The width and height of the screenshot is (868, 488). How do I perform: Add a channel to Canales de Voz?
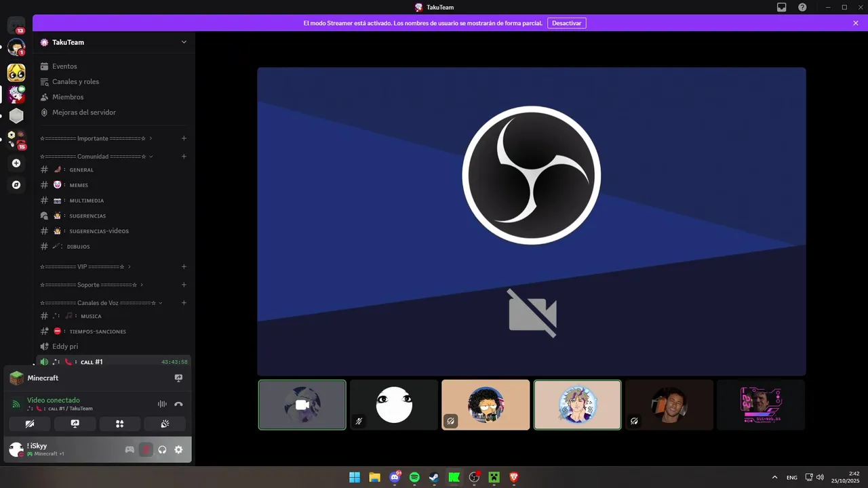(184, 303)
